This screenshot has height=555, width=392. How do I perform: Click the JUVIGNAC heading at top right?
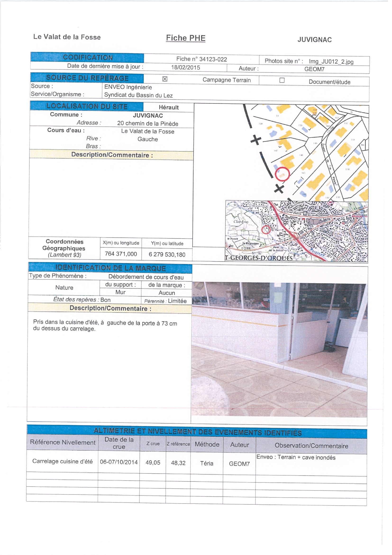315,40
